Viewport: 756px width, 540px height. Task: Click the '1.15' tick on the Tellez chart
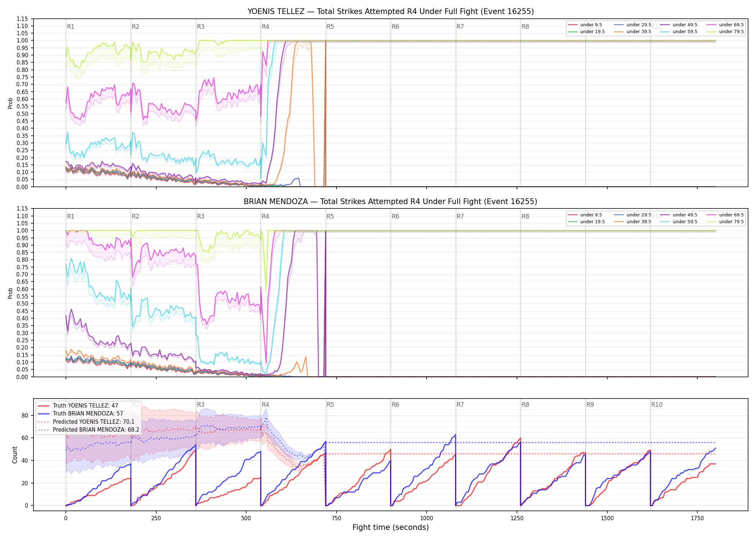(22, 19)
